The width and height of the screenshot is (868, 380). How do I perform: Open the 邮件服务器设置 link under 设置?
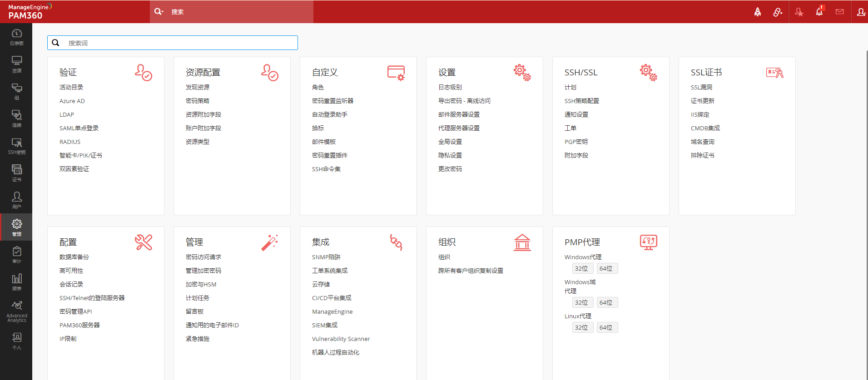pyautogui.click(x=459, y=114)
